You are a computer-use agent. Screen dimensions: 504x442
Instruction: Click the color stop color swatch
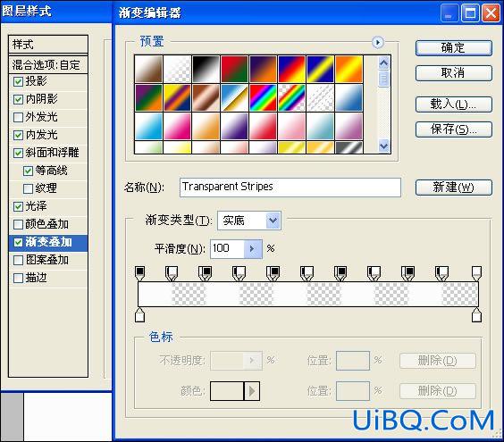click(227, 391)
